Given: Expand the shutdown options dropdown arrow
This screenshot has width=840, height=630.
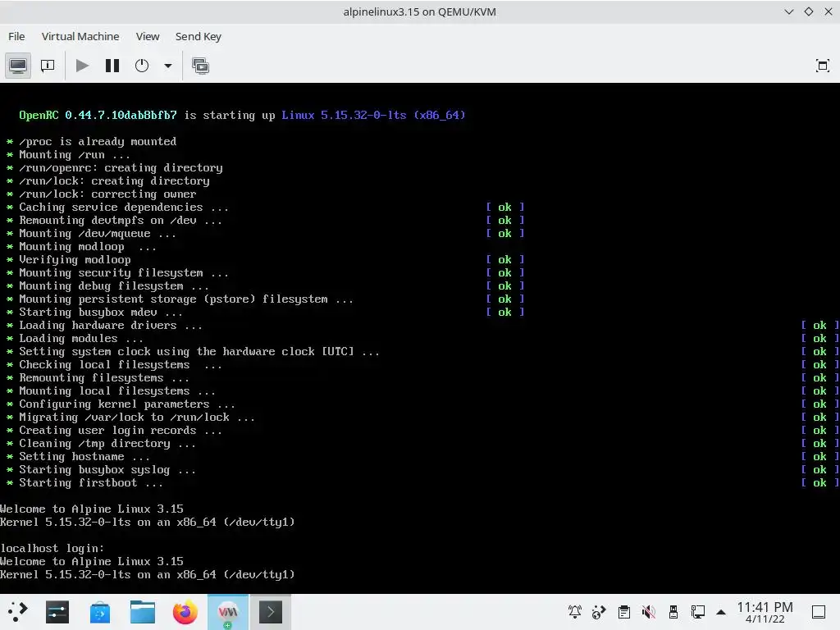Looking at the screenshot, I should tap(167, 66).
